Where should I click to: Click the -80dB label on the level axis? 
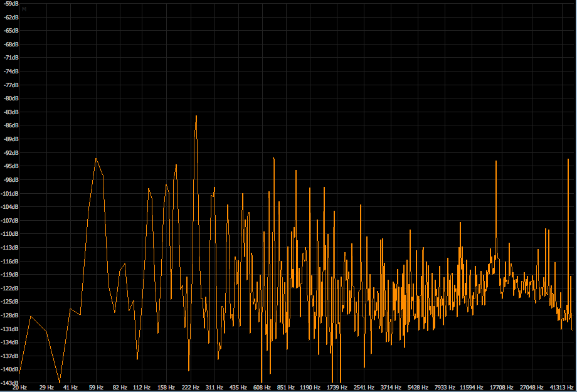(x=11, y=98)
